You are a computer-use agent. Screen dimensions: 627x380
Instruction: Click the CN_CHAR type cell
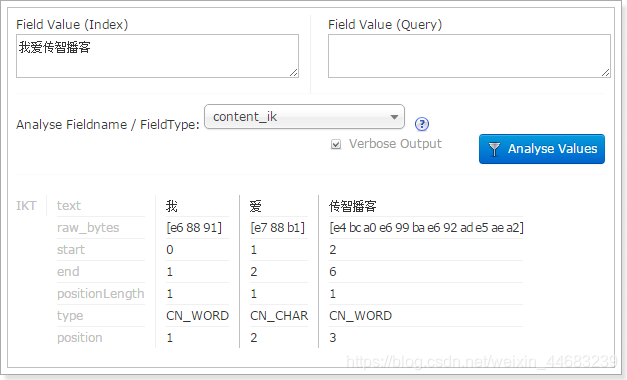click(x=279, y=316)
